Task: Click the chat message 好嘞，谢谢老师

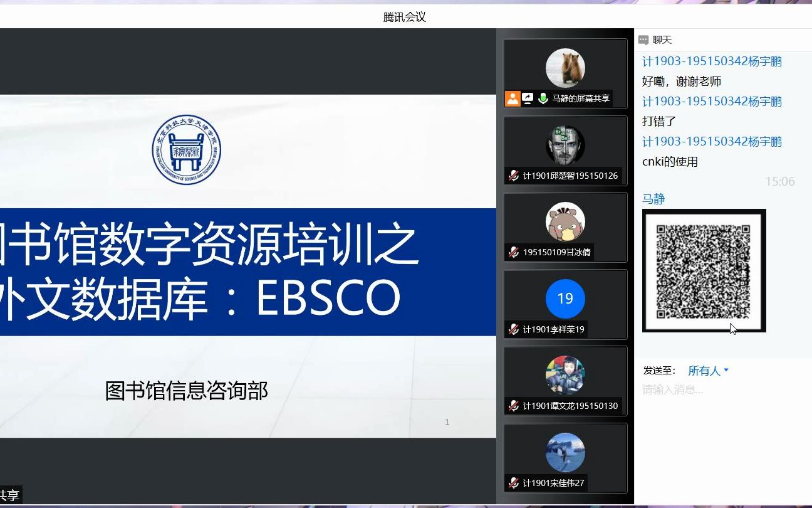Action: pos(682,82)
